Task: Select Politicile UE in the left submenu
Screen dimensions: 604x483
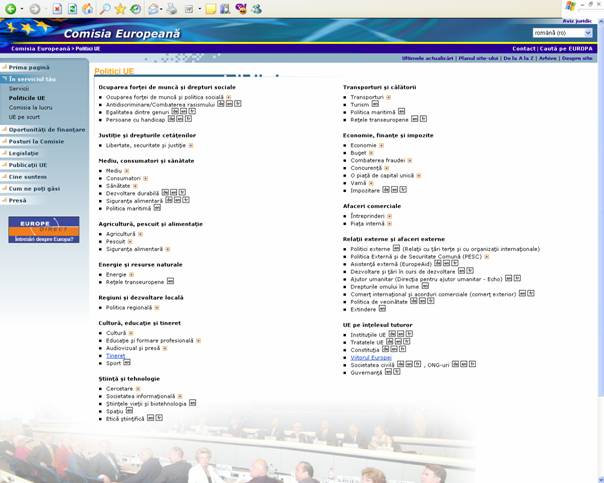Action: [27, 98]
